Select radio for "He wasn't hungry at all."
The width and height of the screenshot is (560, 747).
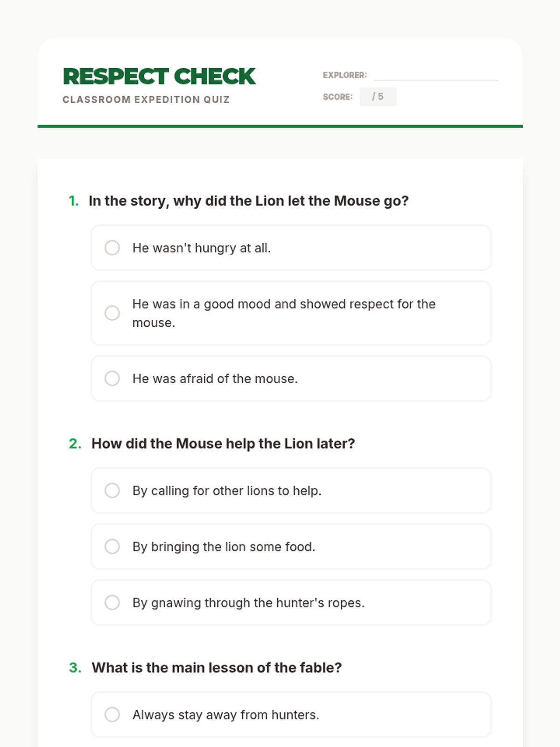pos(112,247)
